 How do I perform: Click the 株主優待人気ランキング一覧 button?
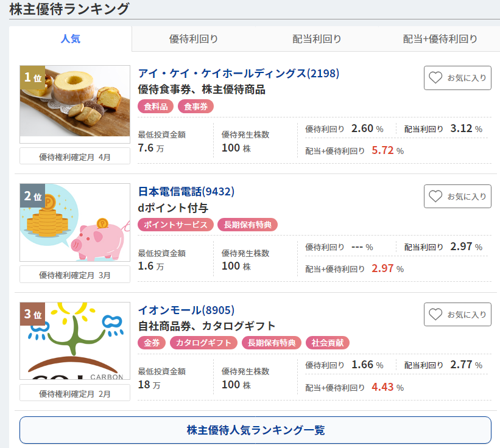[255, 430]
